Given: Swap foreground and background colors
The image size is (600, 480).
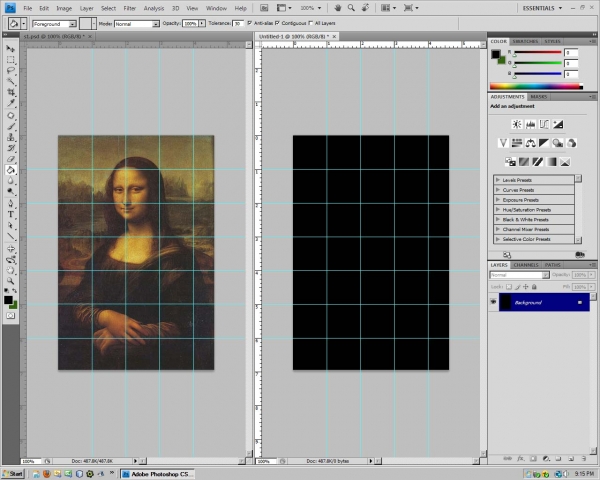Looking at the screenshot, I should click(15, 291).
